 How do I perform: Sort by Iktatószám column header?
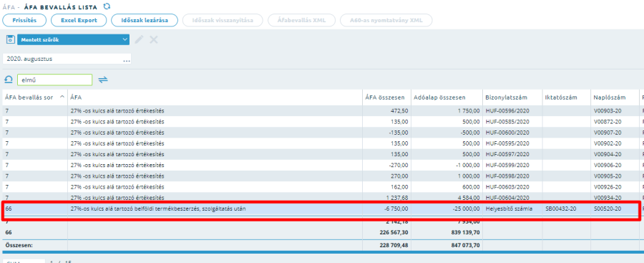[567, 97]
